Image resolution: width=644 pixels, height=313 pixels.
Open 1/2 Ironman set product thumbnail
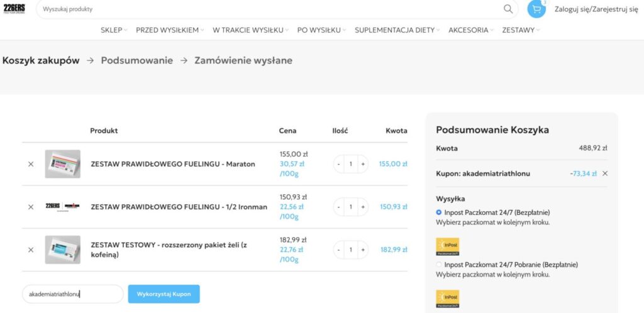point(63,206)
